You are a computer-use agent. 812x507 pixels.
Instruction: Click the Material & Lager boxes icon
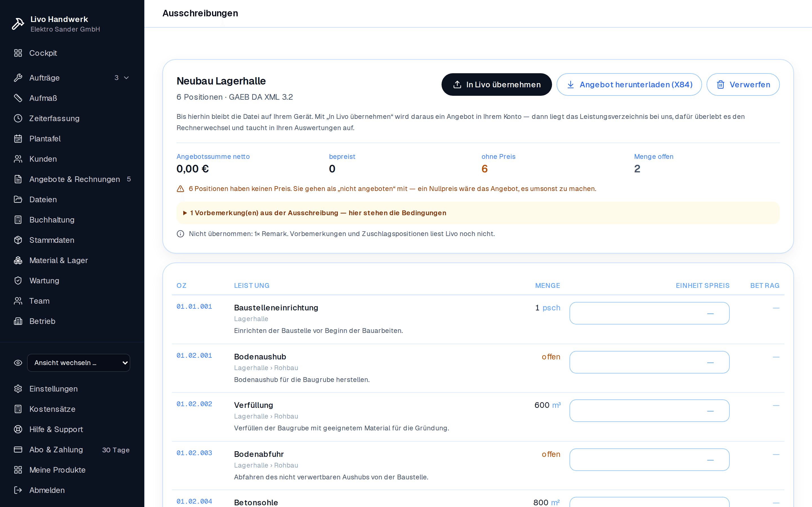[x=18, y=260]
